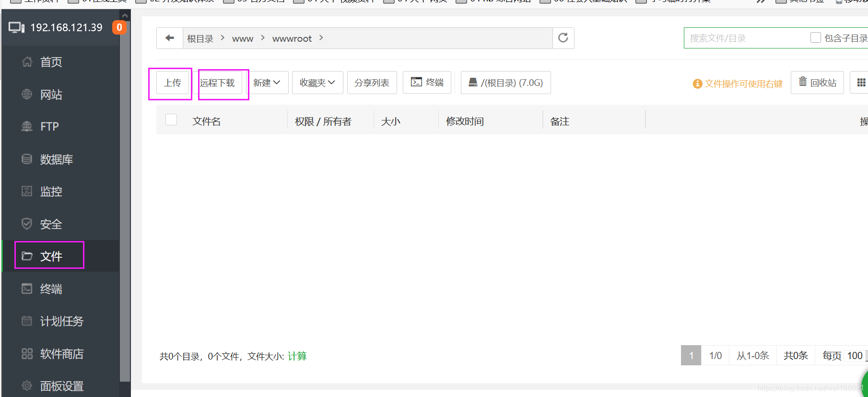Expand the 收藏夹 favorites dropdown

point(317,83)
